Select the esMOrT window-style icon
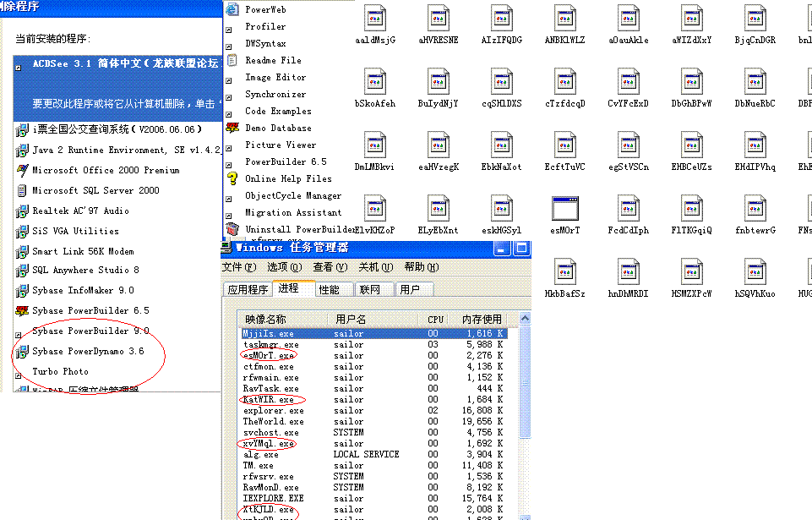812x520 pixels. [x=565, y=208]
